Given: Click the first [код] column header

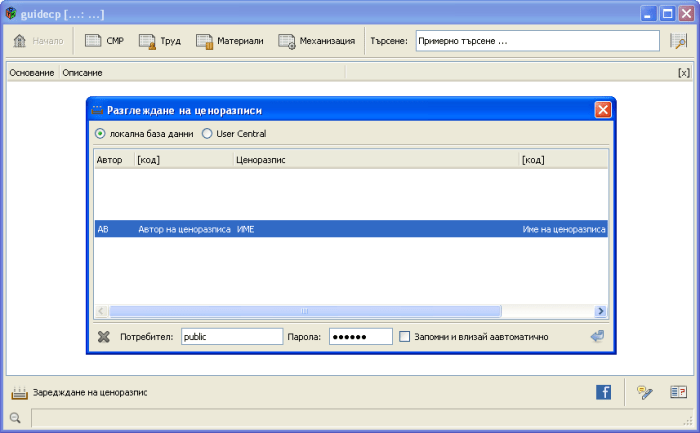Looking at the screenshot, I should coord(184,160).
